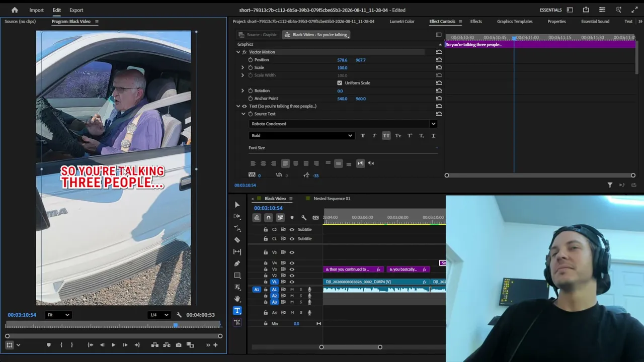Open the Bold font style dropdown

coord(301,136)
